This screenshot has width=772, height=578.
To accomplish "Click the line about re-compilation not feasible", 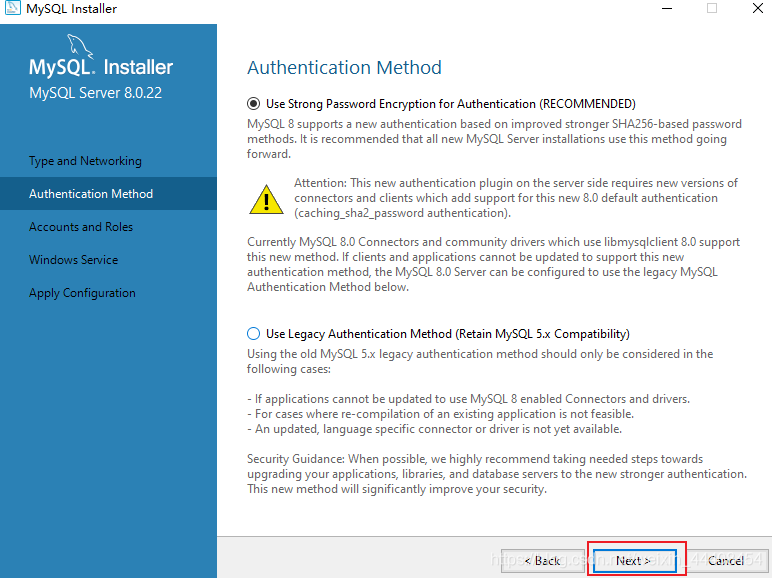I will [x=440, y=414].
